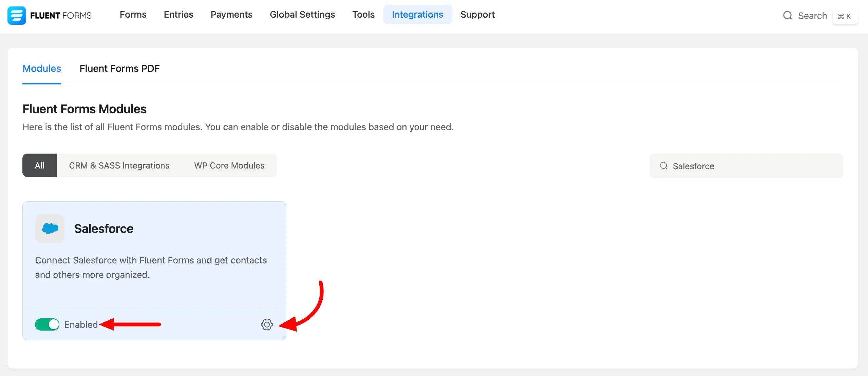This screenshot has width=868, height=376.
Task: Click the Salesforce cloud icon on the module card
Action: click(50, 228)
